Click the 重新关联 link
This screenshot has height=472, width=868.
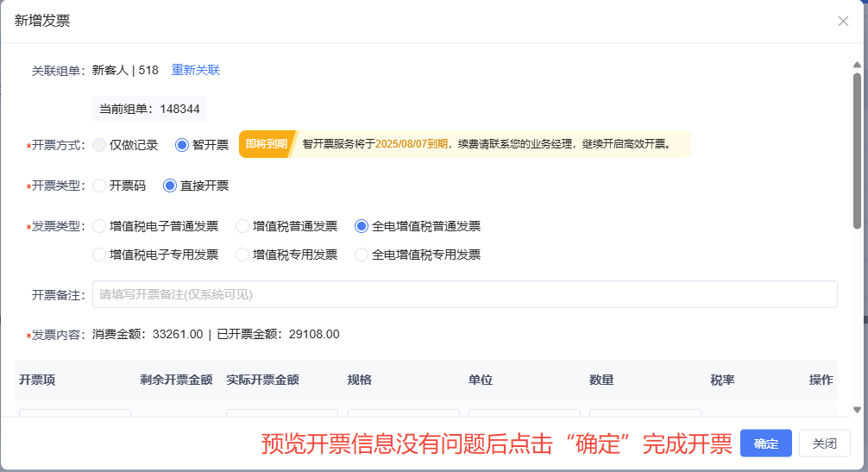point(195,70)
